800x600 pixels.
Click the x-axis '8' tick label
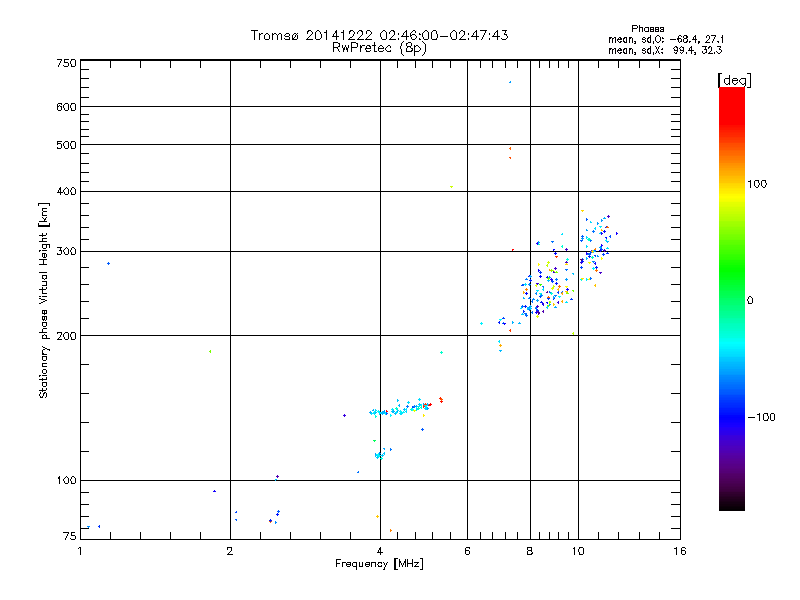[530, 551]
